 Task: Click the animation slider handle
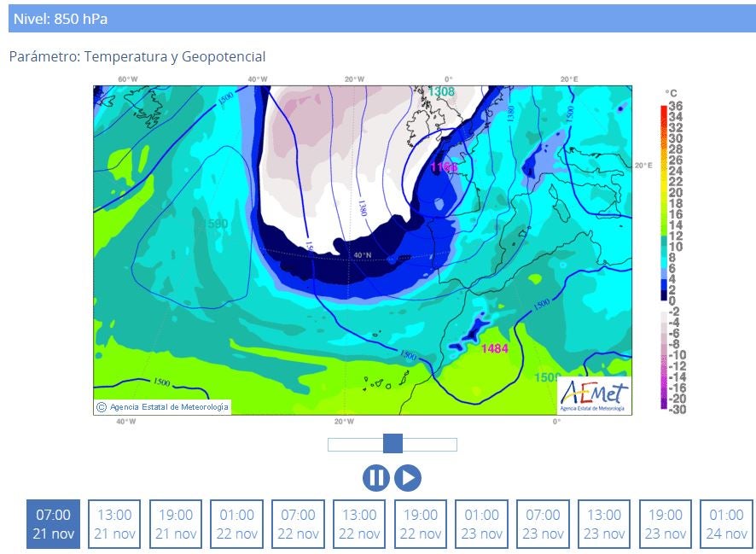(393, 444)
